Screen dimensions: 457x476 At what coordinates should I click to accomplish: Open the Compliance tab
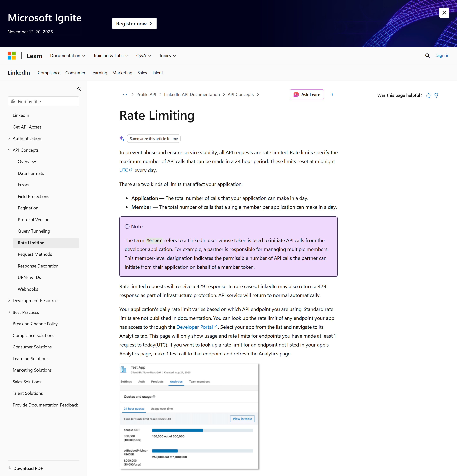click(49, 73)
